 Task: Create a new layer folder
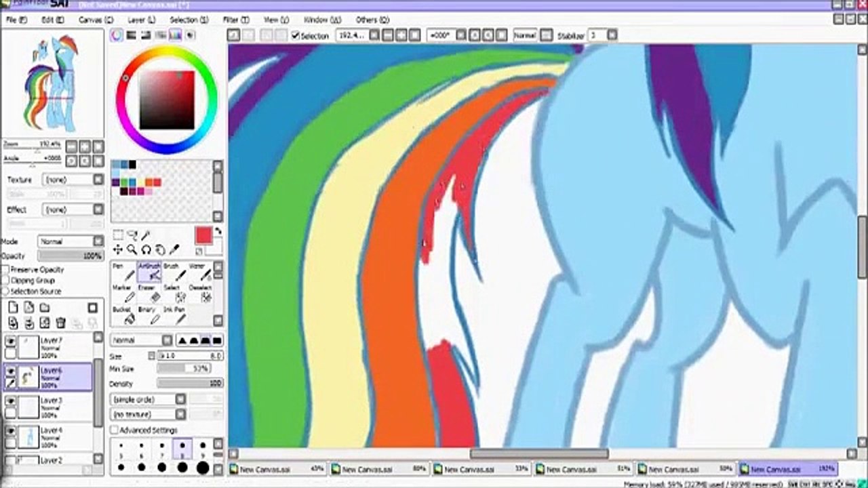44,307
